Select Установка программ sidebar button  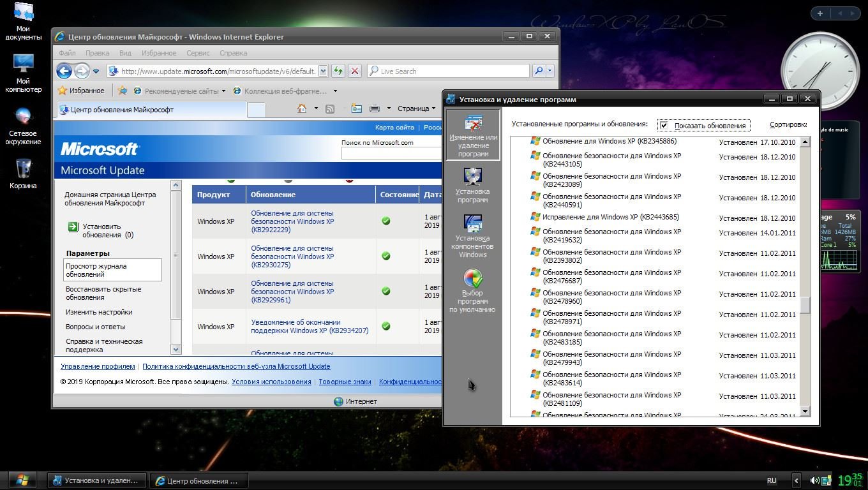coord(473,185)
